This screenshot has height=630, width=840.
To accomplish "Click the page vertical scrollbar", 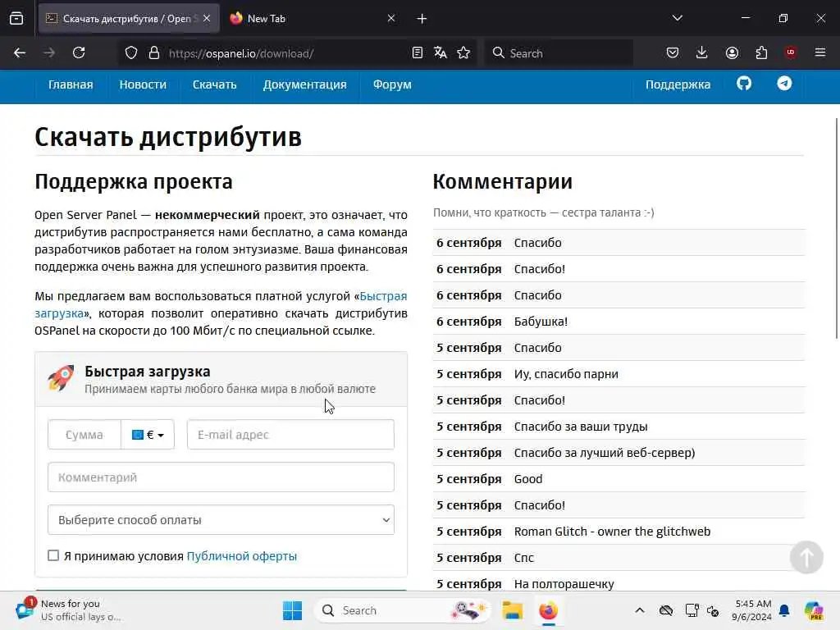I will point(837,228).
